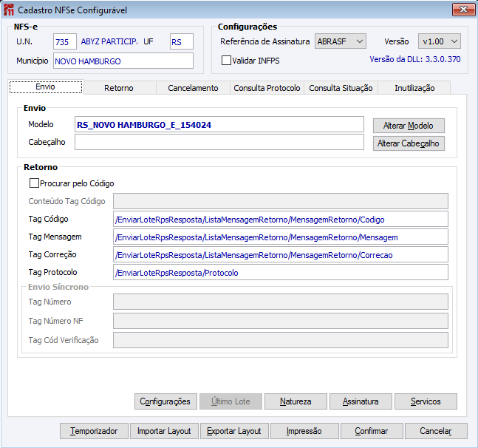Viewport: 478px width, 448px height.
Task: Go to the Consulta Protocolo tab
Action: 267,88
